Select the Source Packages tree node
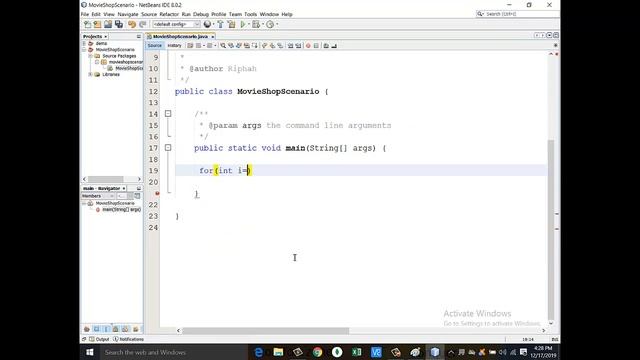This screenshot has height=360, width=640. [x=119, y=56]
